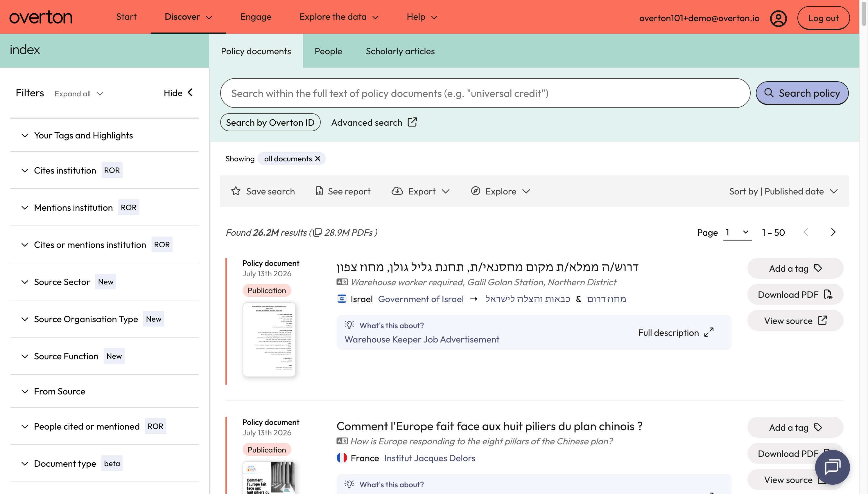Open the Israel document PDF thumbnail

[269, 339]
